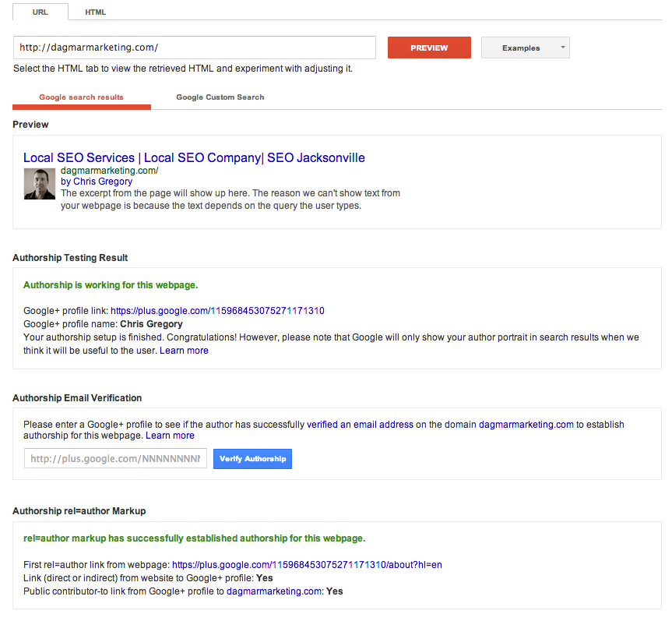Select the Google search results tab

coord(82,97)
